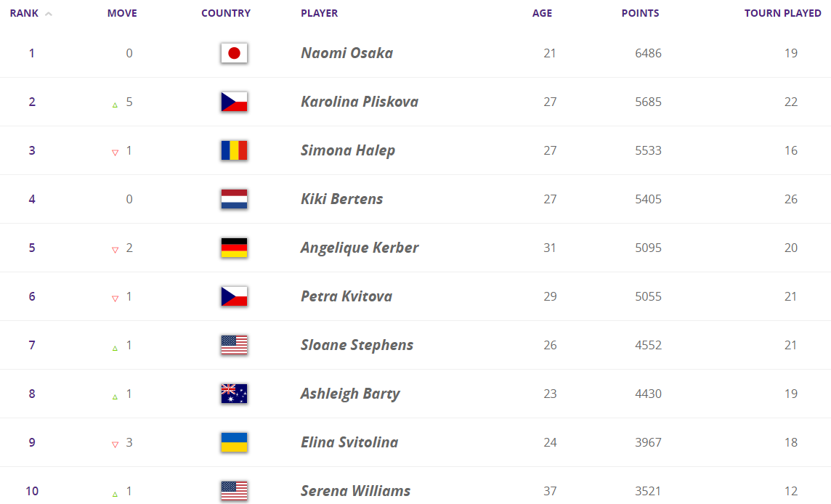This screenshot has height=504, width=831.
Task: Sort the table by MOVE column
Action: 122,13
